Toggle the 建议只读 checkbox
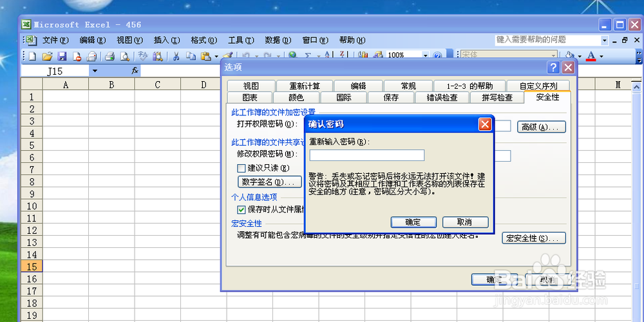Image resolution: width=644 pixels, height=322 pixels. 241,168
